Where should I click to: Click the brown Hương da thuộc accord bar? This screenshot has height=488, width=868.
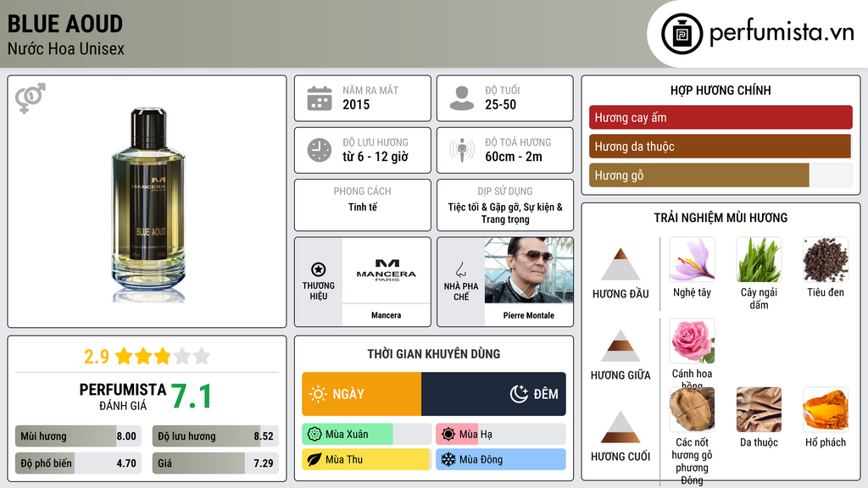720,146
